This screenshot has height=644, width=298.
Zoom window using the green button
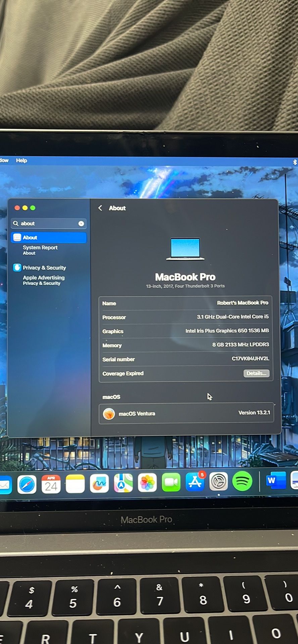tap(33, 208)
